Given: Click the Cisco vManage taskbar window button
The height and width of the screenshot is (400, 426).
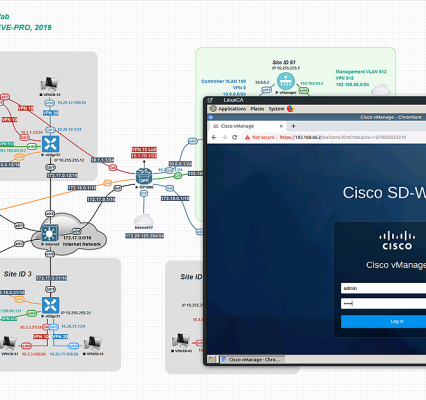Looking at the screenshot, I should 252,360.
